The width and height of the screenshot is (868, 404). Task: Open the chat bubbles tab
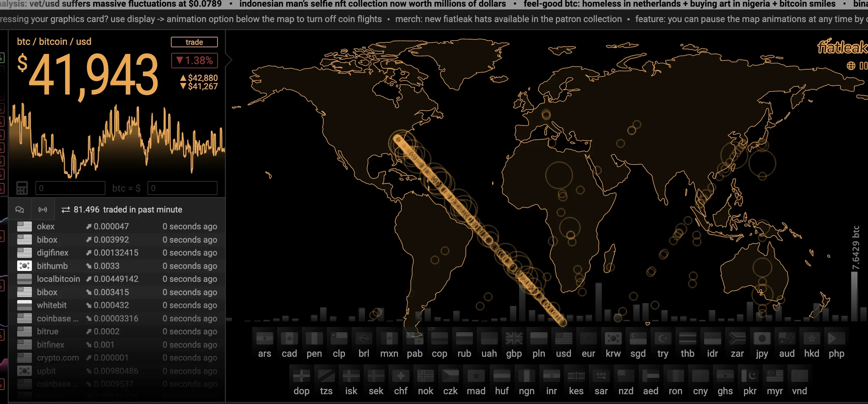pos(20,209)
